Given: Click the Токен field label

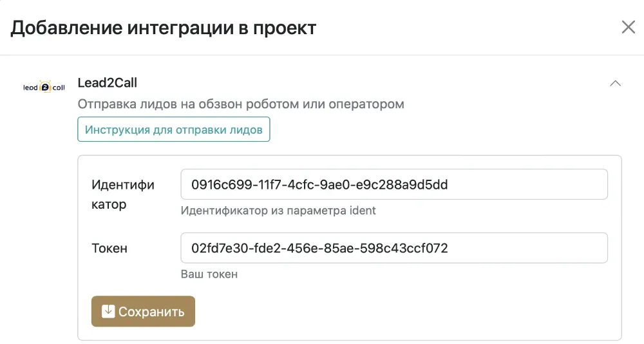Looking at the screenshot, I should pyautogui.click(x=109, y=248).
